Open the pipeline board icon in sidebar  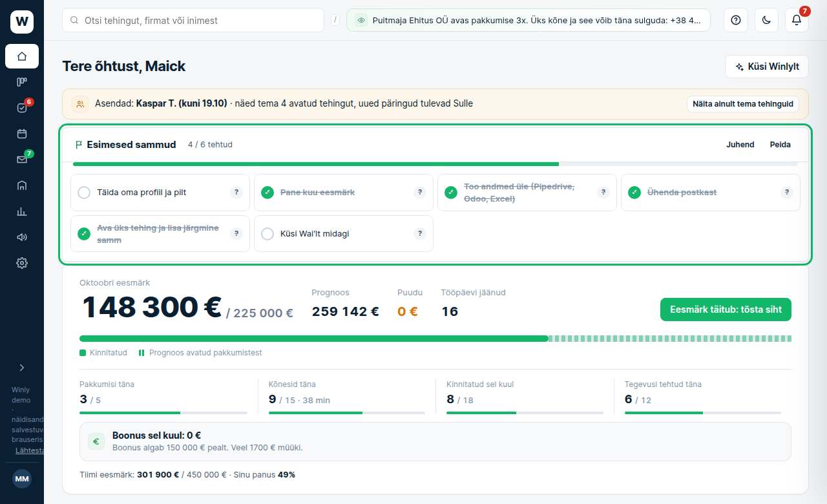(x=22, y=82)
